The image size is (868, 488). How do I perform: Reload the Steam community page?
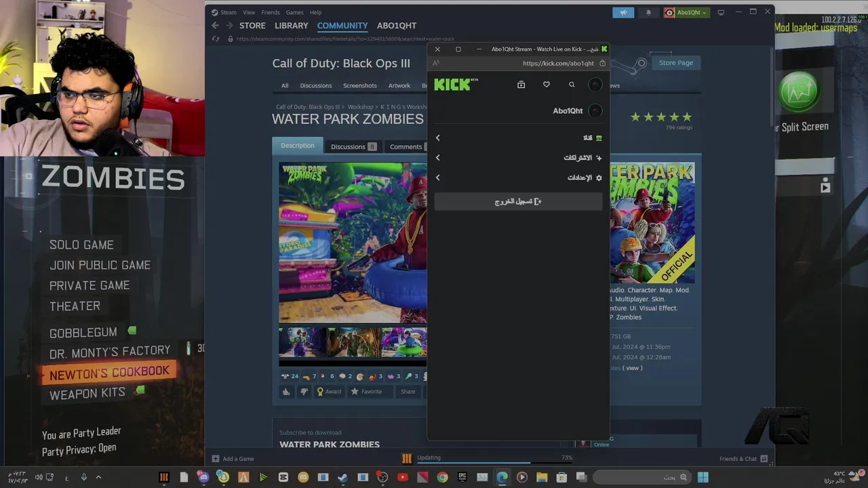[x=216, y=39]
